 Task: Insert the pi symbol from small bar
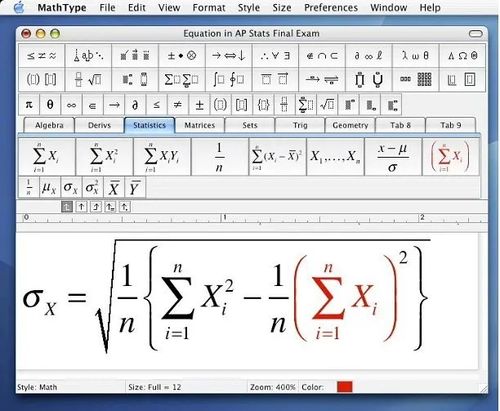[x=29, y=105]
